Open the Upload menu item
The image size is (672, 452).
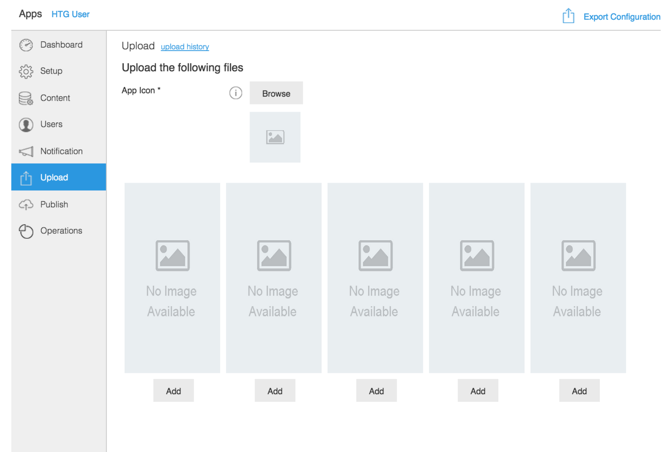pyautogui.click(x=54, y=177)
